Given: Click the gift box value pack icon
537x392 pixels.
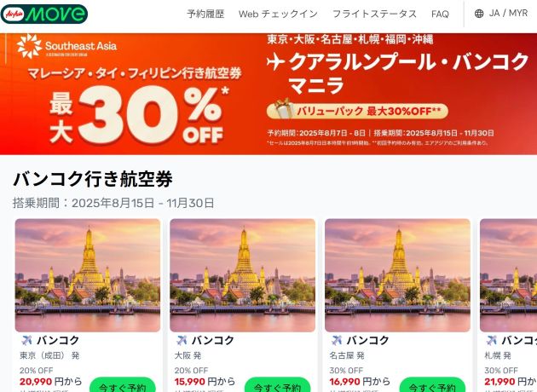Looking at the screenshot, I should pyautogui.click(x=283, y=108).
